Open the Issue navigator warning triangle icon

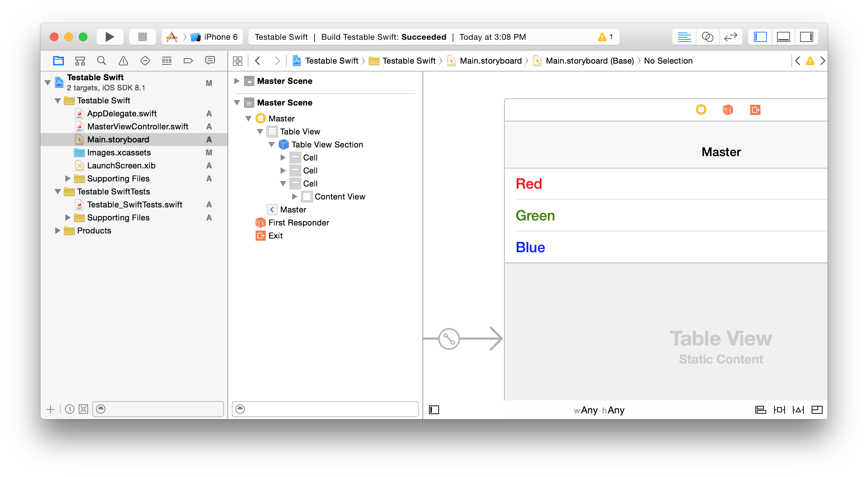[123, 60]
